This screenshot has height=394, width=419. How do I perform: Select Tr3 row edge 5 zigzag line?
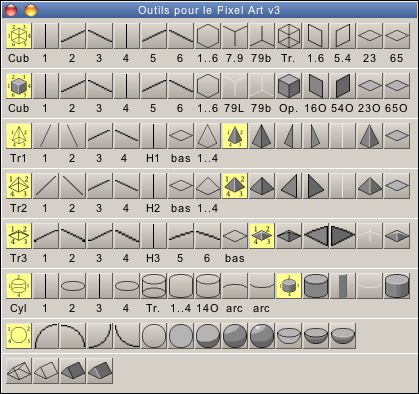pyautogui.click(x=181, y=236)
